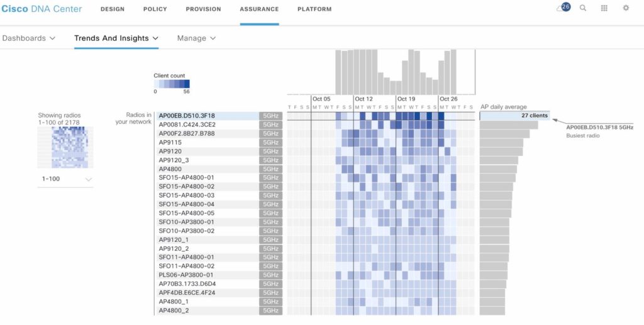Click the Cisco DNA Center logo

[41, 9]
